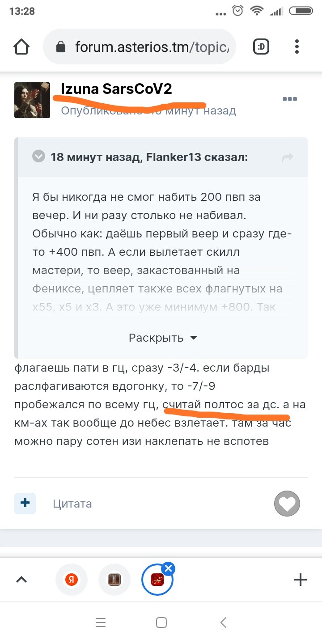This screenshot has height=644, width=322.
Task: Open Izuna SarsCoV2 profile link
Action: click(x=116, y=89)
